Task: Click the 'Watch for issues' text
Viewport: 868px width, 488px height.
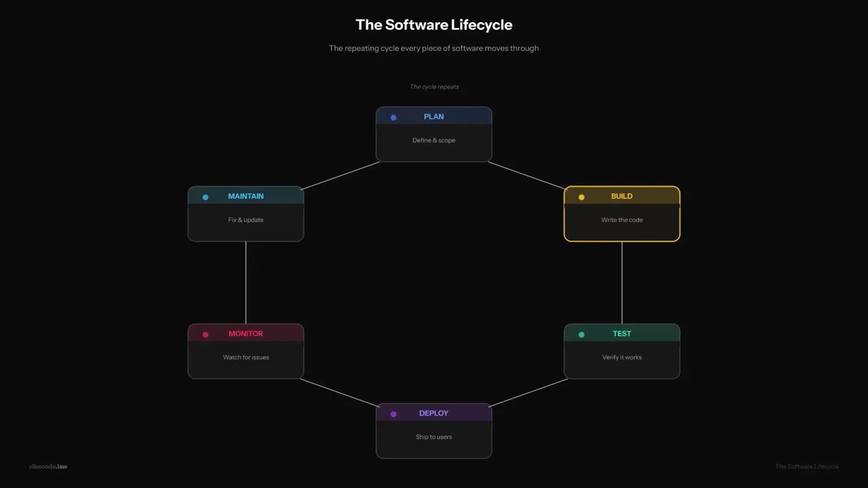Action: [246, 357]
